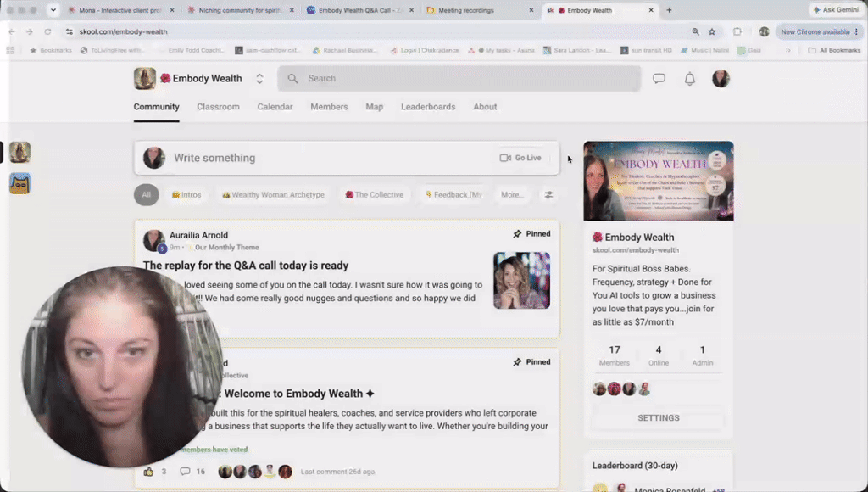Open Aurailia Arnold's profile name link
This screenshot has height=492, width=868.
pyautogui.click(x=198, y=235)
